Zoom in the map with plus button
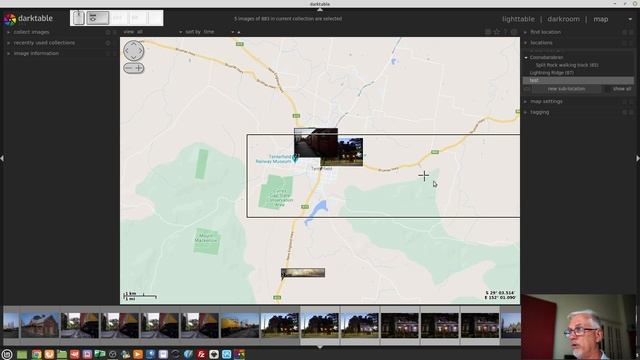This screenshot has width=640, height=360. (x=139, y=68)
